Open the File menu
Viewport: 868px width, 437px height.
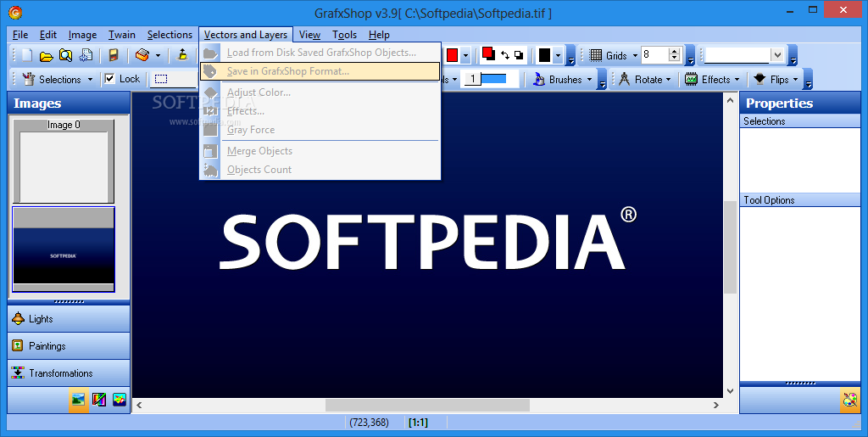coord(20,34)
